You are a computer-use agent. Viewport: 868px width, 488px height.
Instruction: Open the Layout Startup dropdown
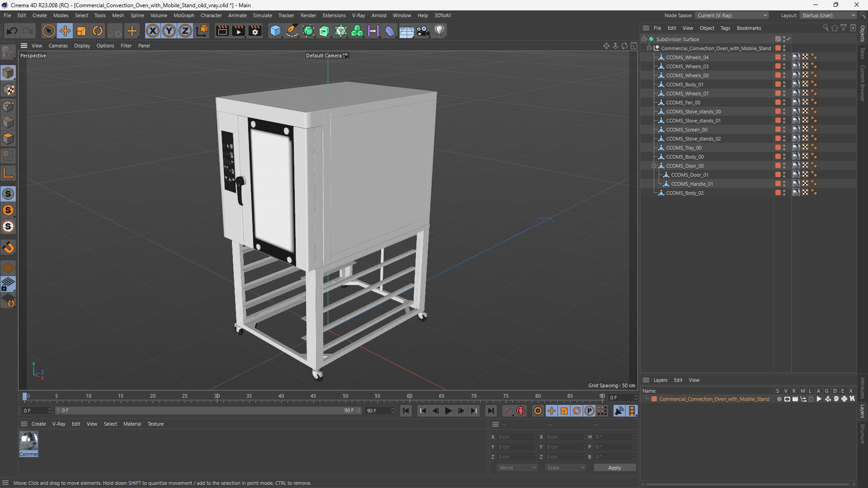click(828, 15)
